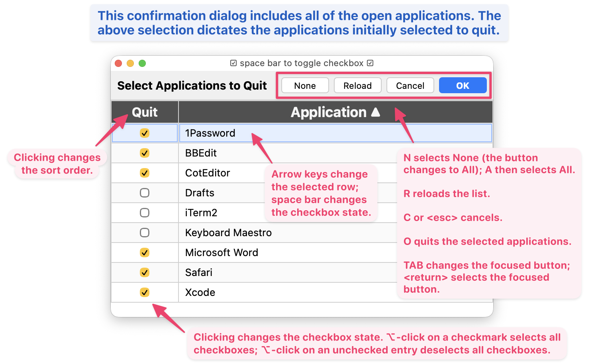Toggle the CotEditor checkbox off

pyautogui.click(x=145, y=173)
